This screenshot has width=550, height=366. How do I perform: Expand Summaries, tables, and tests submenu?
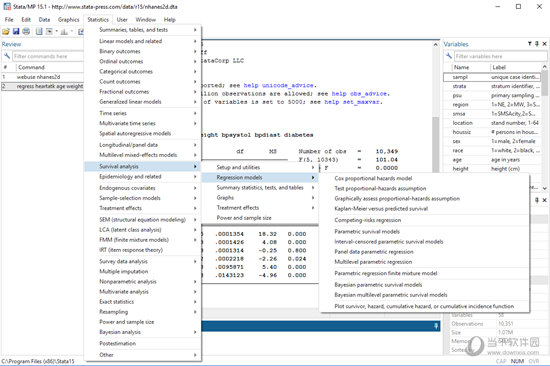[143, 30]
